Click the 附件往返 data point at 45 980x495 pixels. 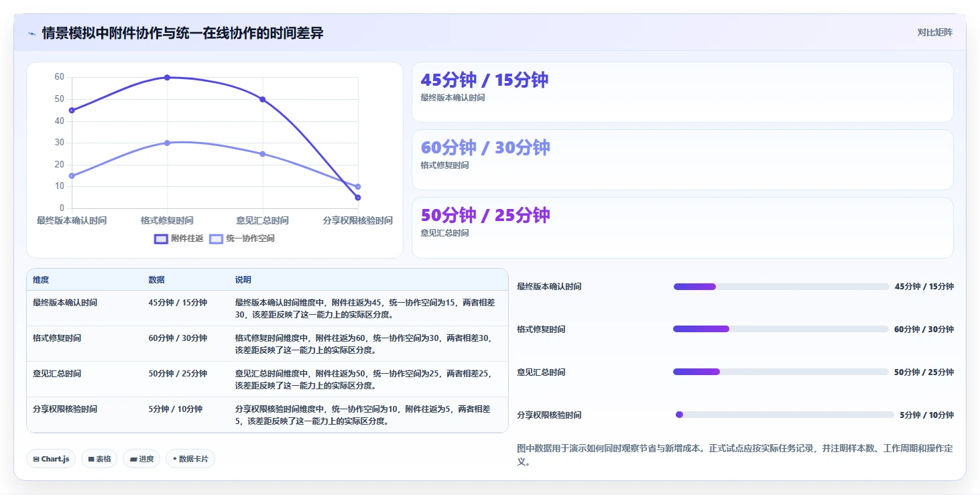click(x=72, y=111)
